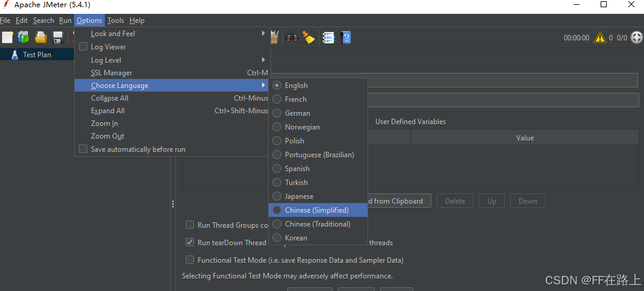
Task: Click the Up button
Action: coord(492,201)
